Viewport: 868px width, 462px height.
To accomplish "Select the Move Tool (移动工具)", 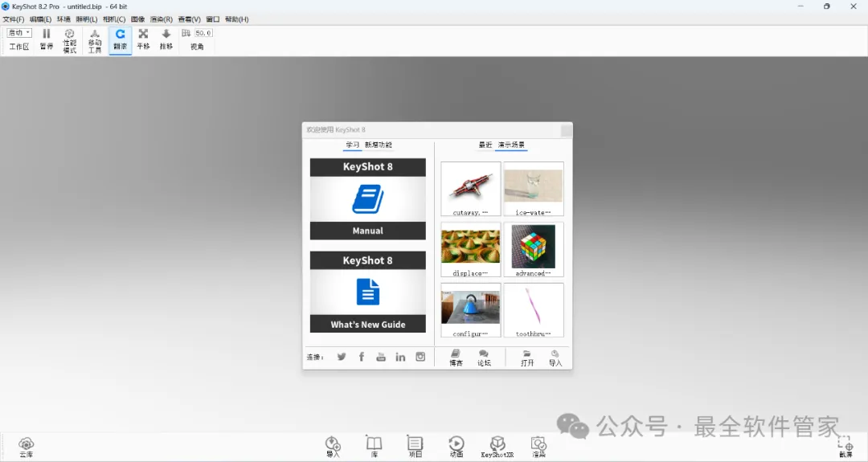I will click(x=95, y=41).
